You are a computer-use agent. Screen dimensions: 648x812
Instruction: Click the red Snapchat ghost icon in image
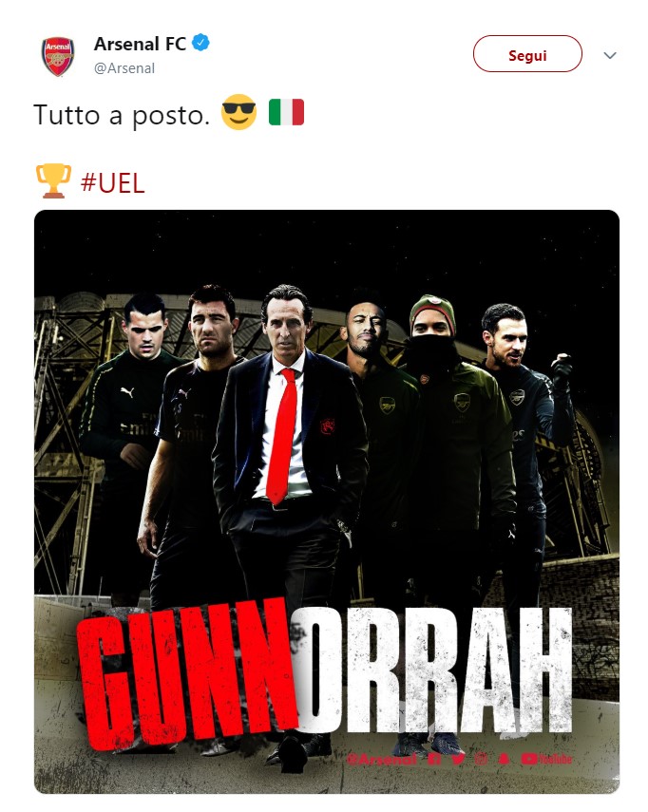tap(504, 759)
